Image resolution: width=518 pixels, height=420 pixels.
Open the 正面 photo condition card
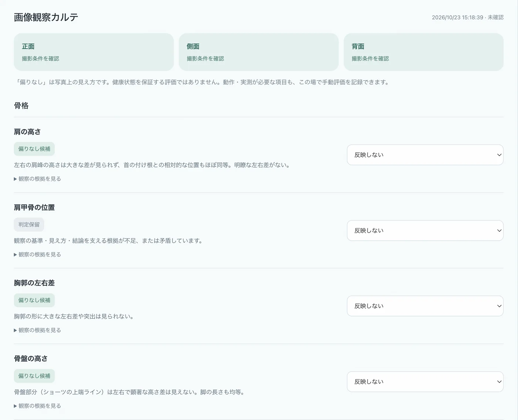coord(94,52)
